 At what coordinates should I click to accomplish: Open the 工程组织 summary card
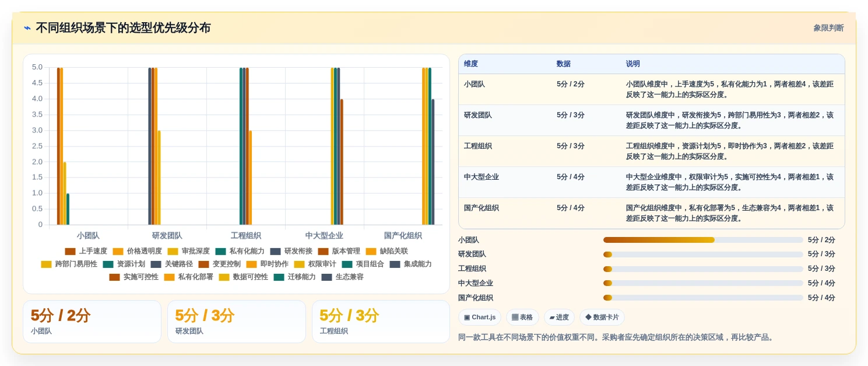pos(381,322)
